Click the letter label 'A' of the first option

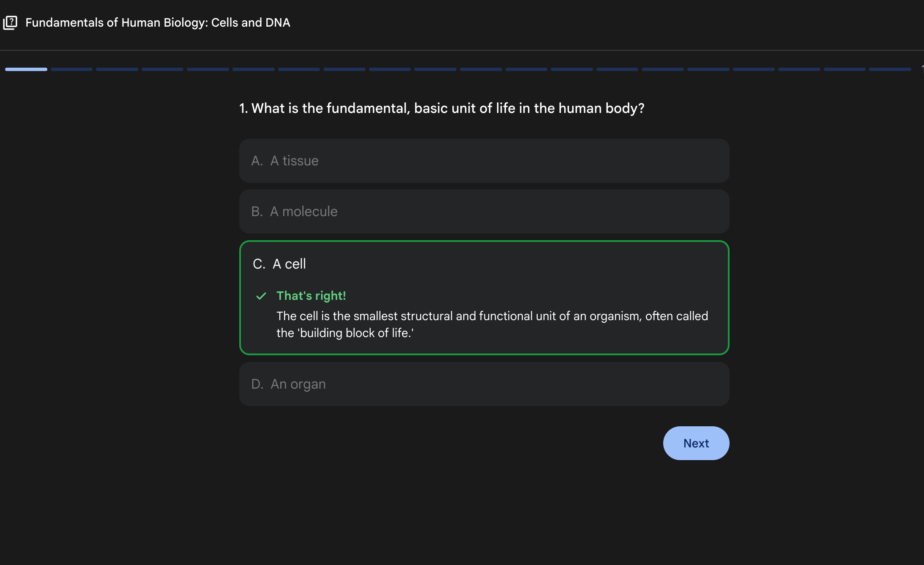[x=257, y=161]
